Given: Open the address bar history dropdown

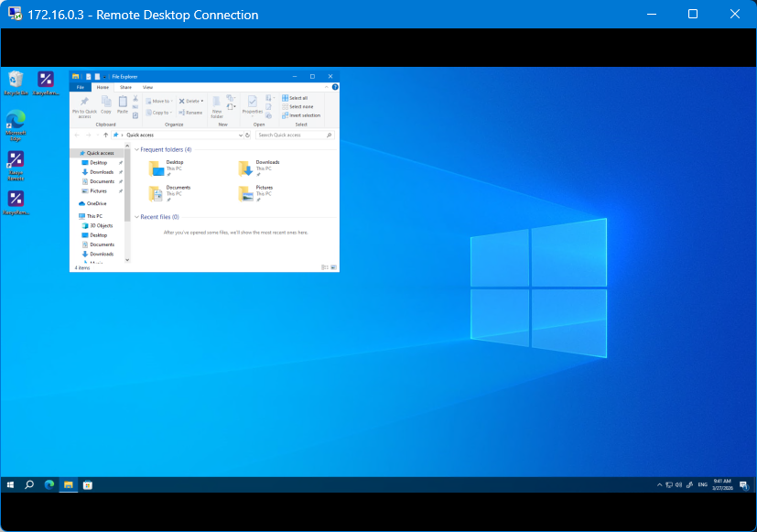Looking at the screenshot, I should pyautogui.click(x=241, y=135).
